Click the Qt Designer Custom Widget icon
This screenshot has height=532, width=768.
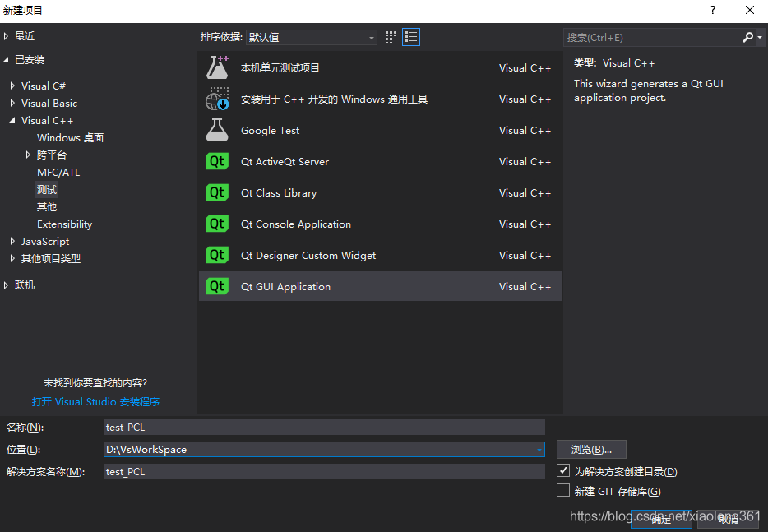point(217,255)
